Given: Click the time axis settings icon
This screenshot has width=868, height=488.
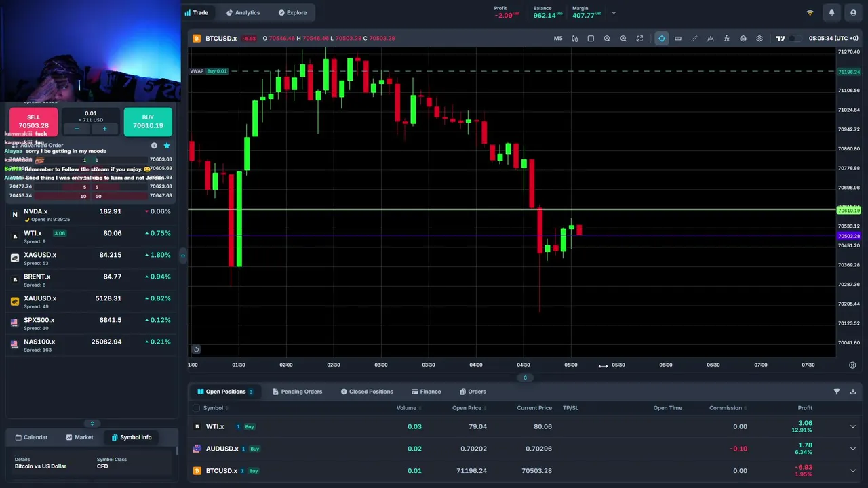Looking at the screenshot, I should (x=852, y=365).
